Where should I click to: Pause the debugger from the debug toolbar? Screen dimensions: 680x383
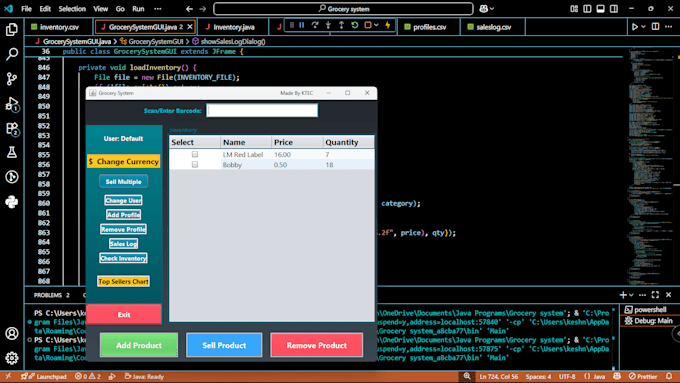tap(302, 26)
